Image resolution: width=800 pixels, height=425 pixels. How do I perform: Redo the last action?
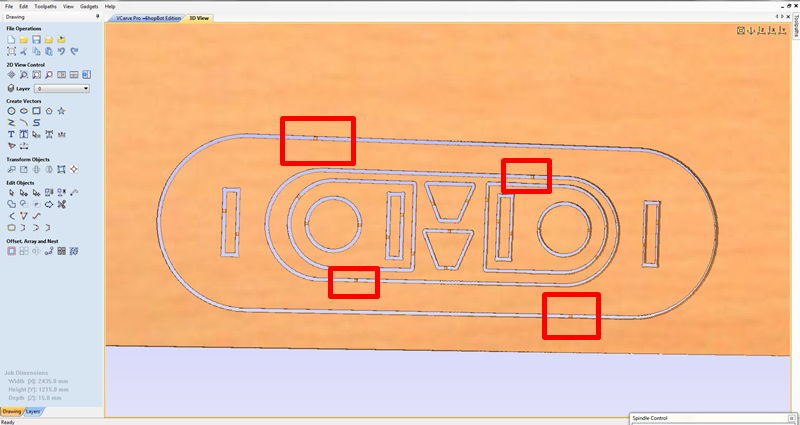pos(74,51)
